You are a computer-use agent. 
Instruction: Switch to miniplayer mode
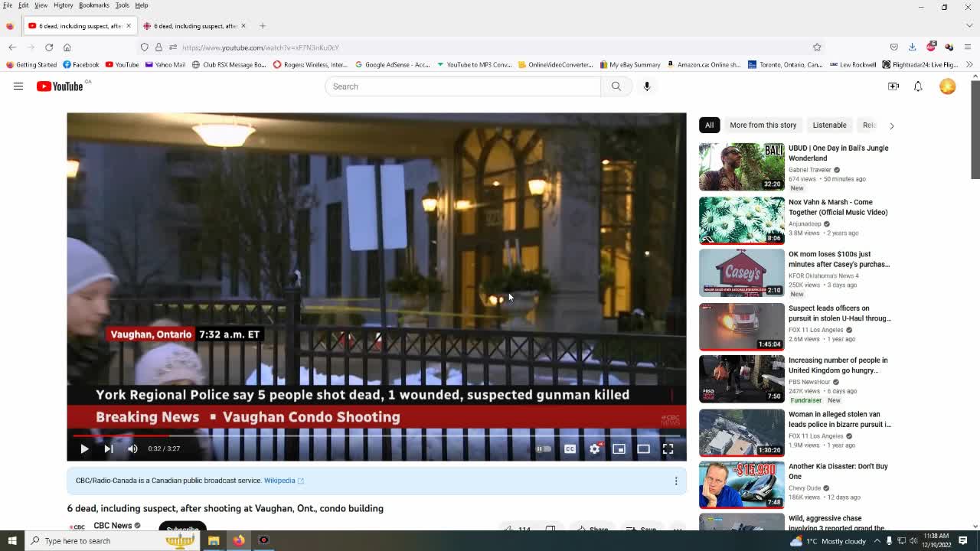click(x=619, y=449)
